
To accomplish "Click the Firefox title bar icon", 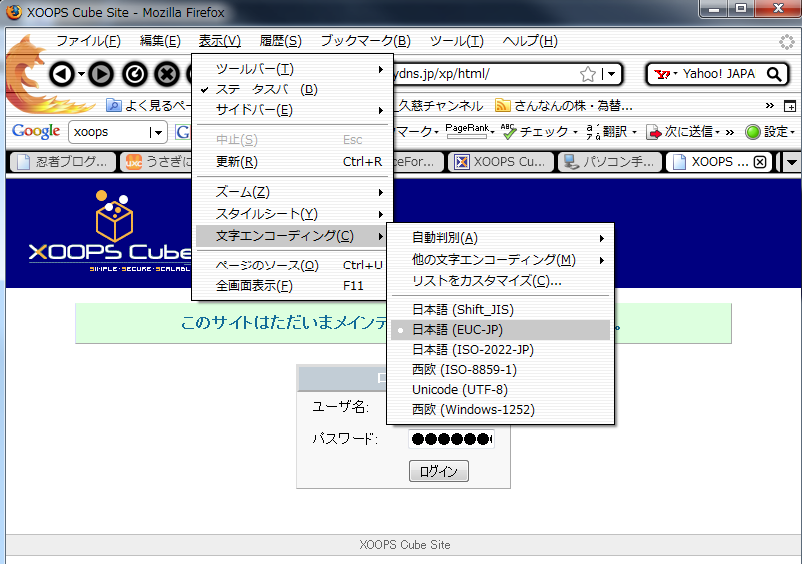I will pos(14,12).
